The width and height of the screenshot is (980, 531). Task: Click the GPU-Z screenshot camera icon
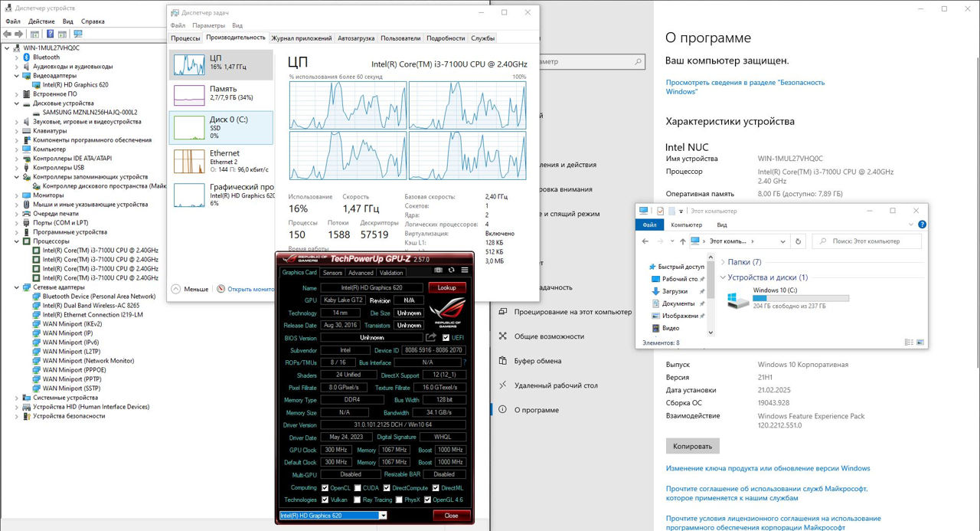click(x=439, y=270)
